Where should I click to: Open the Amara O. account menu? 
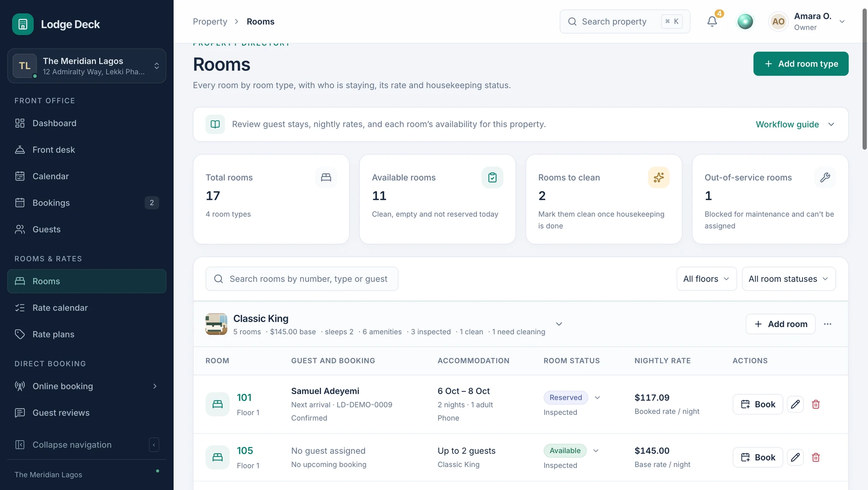[807, 21]
